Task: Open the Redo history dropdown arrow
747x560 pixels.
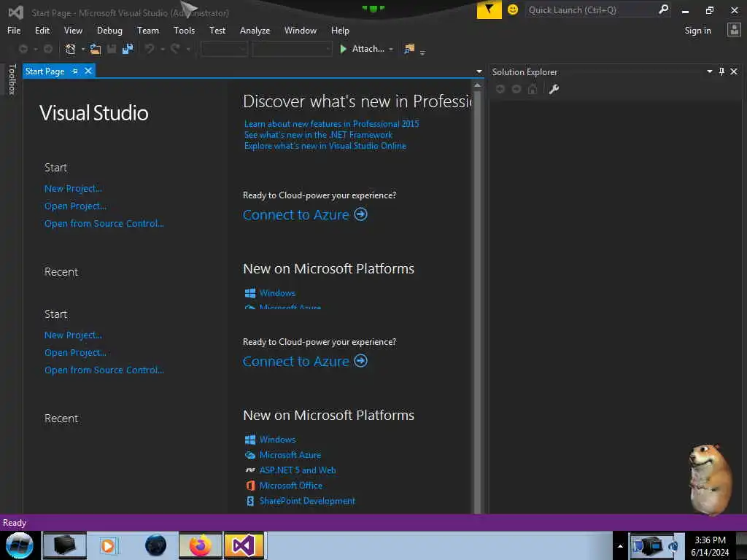Action: 188,49
